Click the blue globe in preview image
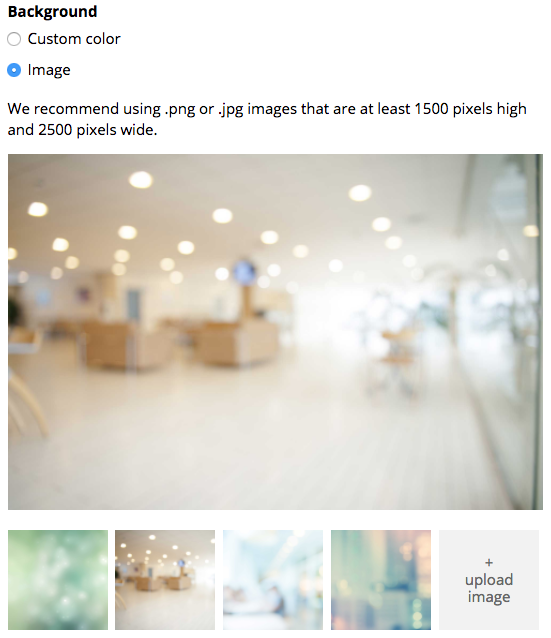The image size is (551, 638). 244,272
